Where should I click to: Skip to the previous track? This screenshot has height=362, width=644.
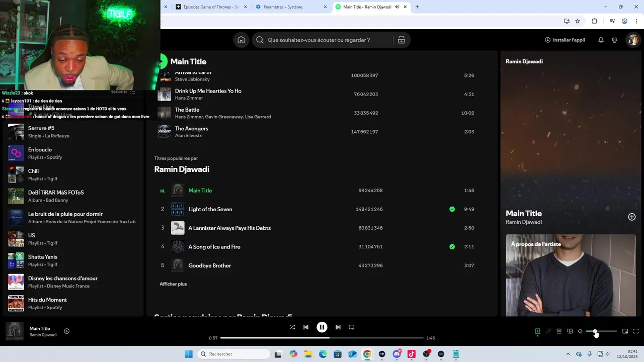(306, 327)
